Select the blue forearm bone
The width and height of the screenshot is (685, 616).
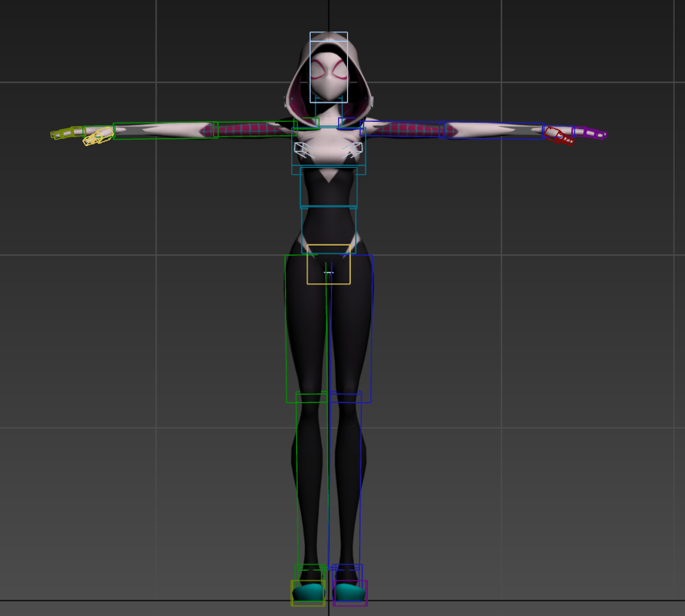coord(492,131)
